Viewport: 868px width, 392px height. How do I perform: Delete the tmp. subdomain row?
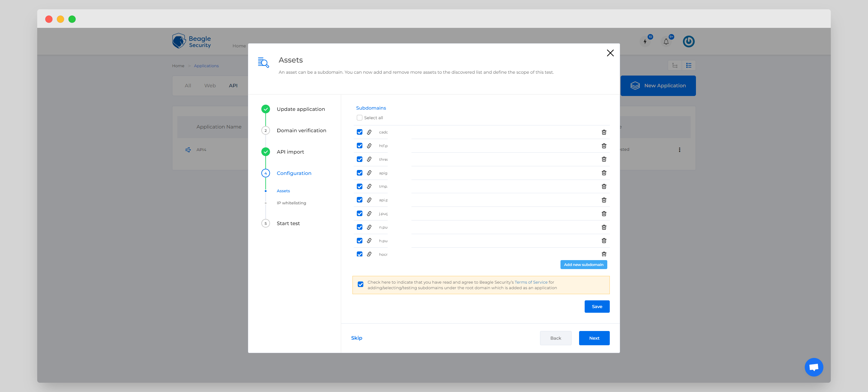(x=604, y=186)
